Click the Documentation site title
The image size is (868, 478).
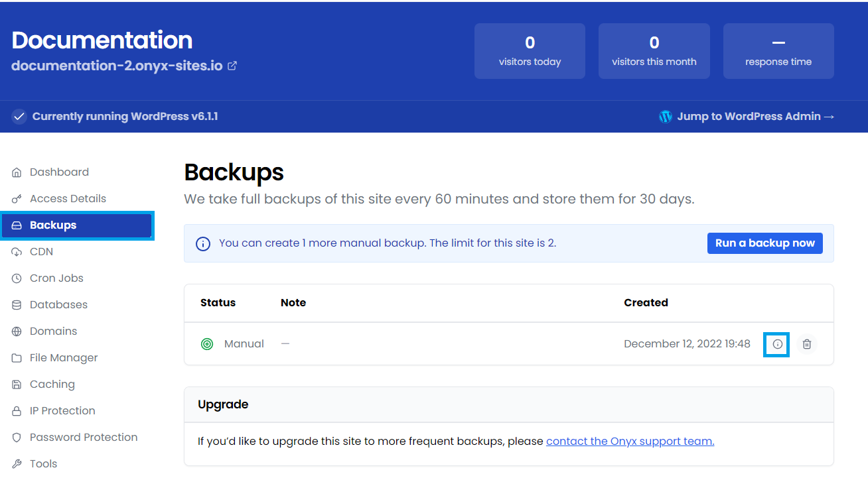[102, 40]
